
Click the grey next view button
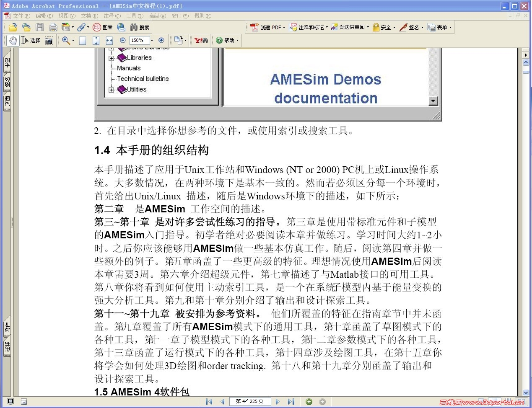[322, 401]
